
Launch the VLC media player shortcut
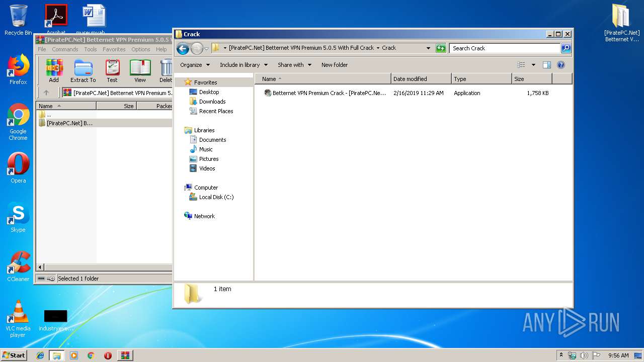click(x=18, y=319)
